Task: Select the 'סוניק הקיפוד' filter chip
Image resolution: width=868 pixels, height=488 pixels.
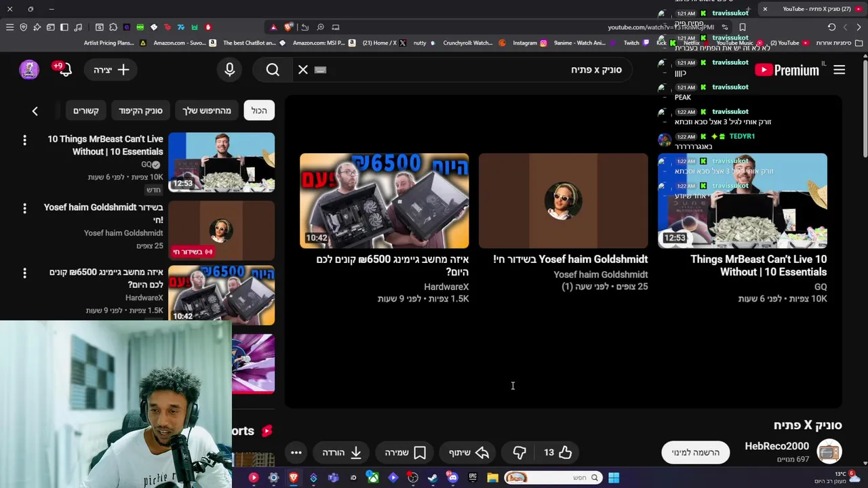Action: [140, 110]
